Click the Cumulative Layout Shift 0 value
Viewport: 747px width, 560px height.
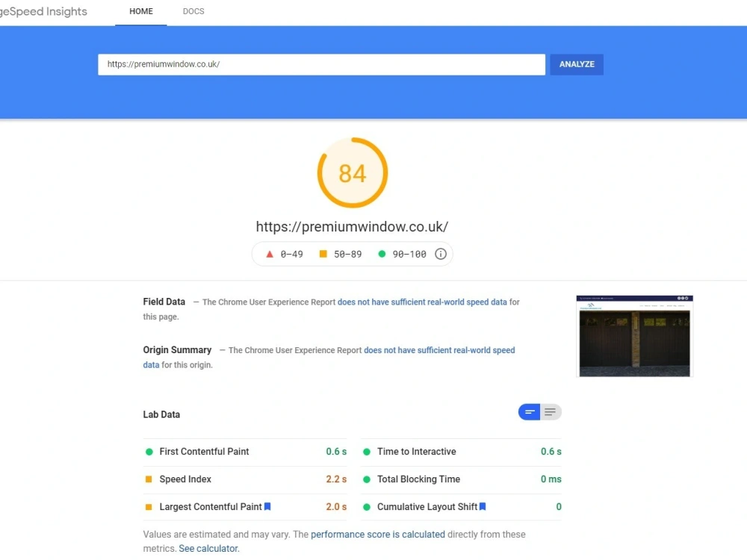pos(559,507)
